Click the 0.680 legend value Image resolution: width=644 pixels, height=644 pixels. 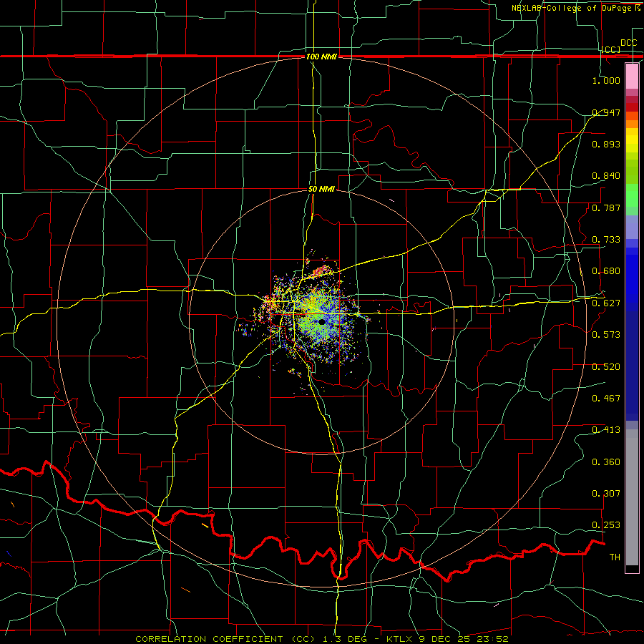click(606, 271)
